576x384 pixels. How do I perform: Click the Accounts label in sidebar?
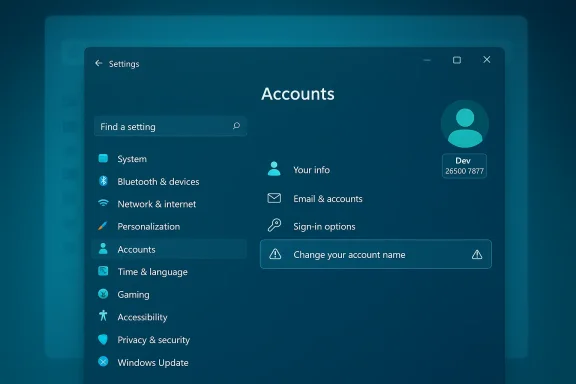(136, 250)
